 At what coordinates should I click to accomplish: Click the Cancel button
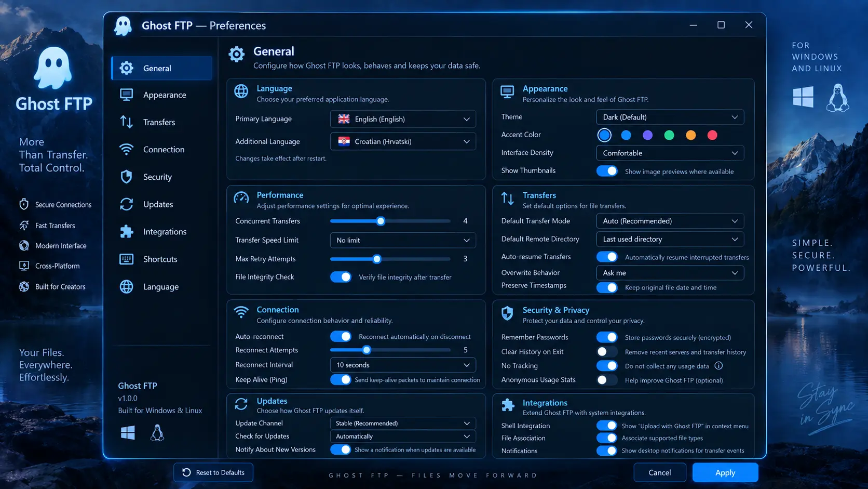[x=660, y=472]
